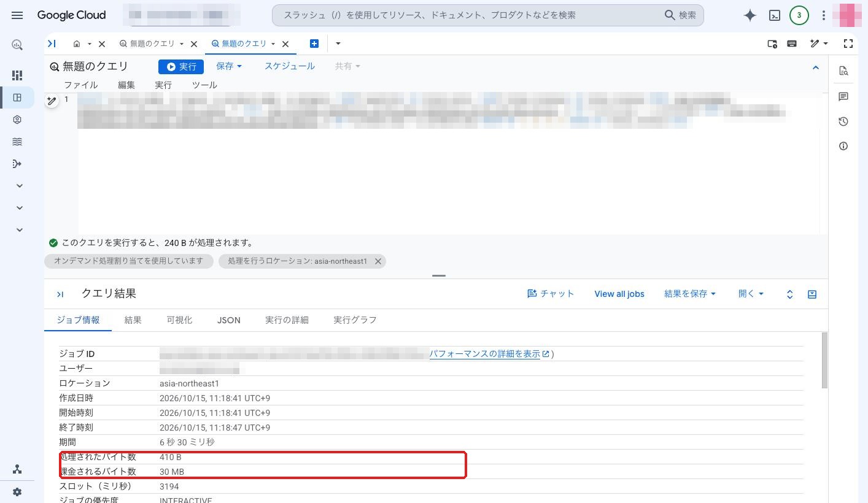Expand the 保存 dropdown
Screen dimensions: 868x503
pyautogui.click(x=229, y=66)
